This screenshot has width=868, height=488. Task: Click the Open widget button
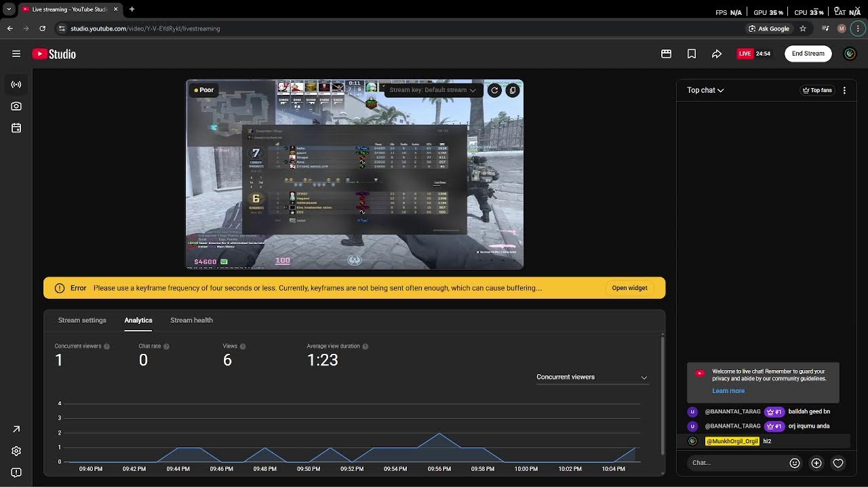pyautogui.click(x=629, y=288)
